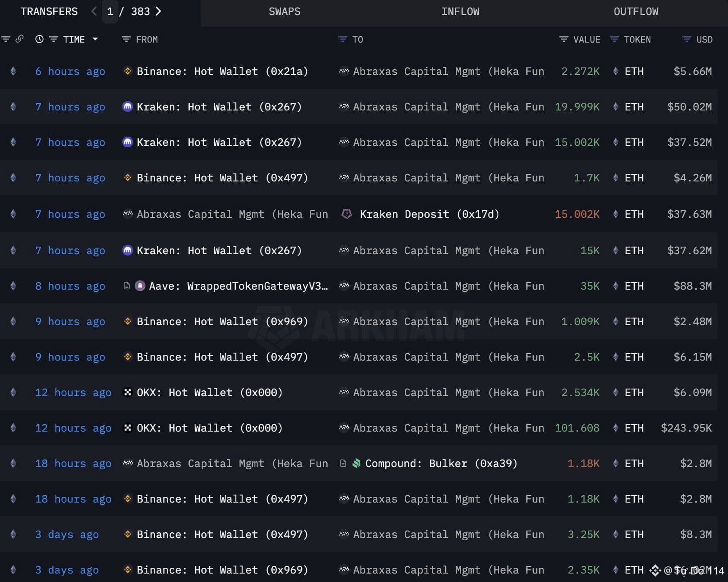
Task: Open Binance: Hot Wallet (0x969) 3 days ago
Action: point(222,570)
